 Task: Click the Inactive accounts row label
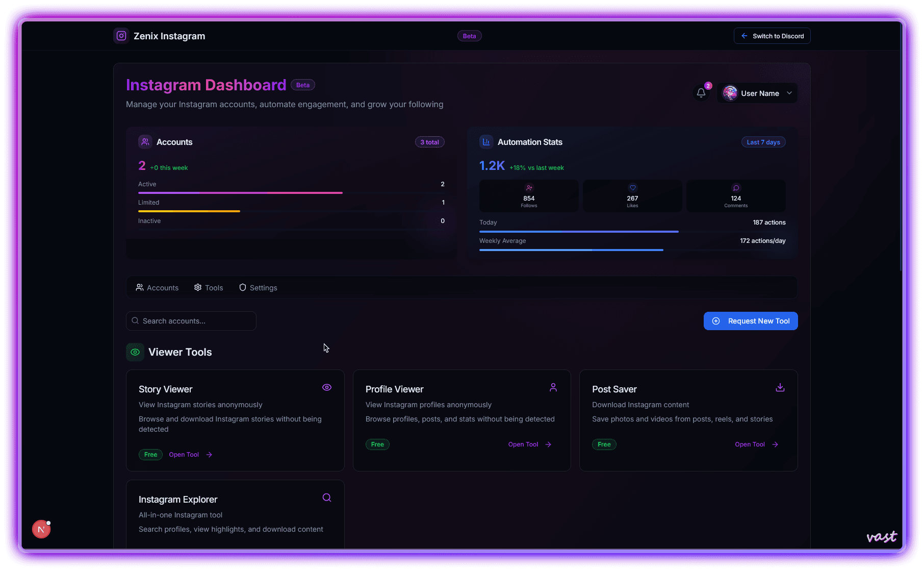point(149,221)
